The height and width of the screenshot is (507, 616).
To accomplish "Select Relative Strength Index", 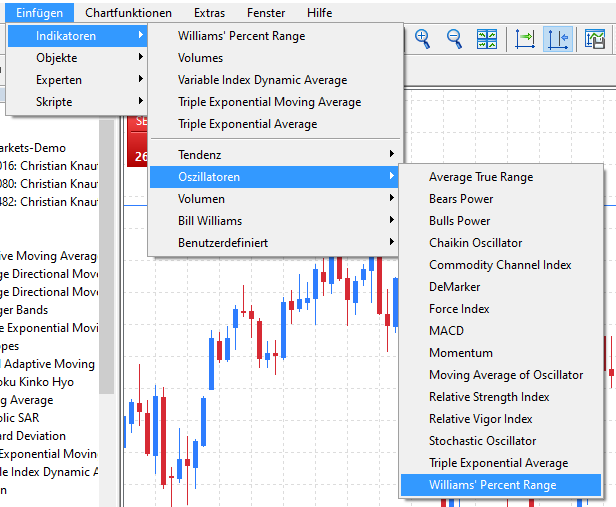I will click(x=501, y=397).
